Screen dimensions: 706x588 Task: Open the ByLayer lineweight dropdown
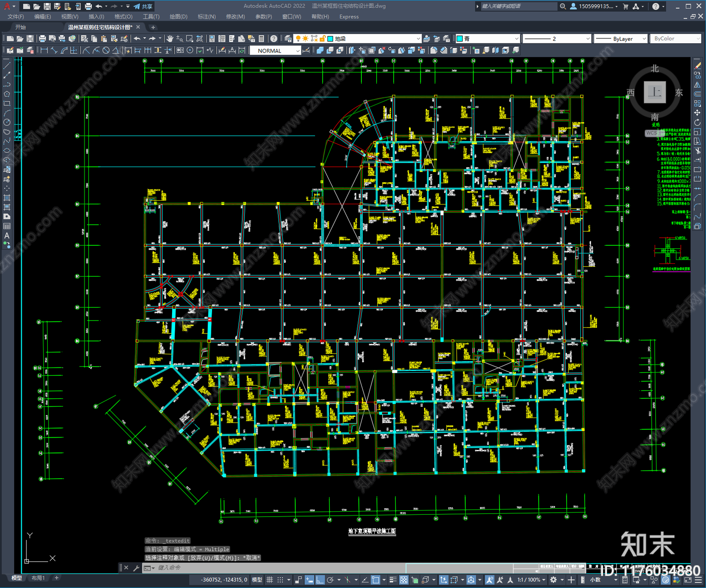click(x=620, y=39)
